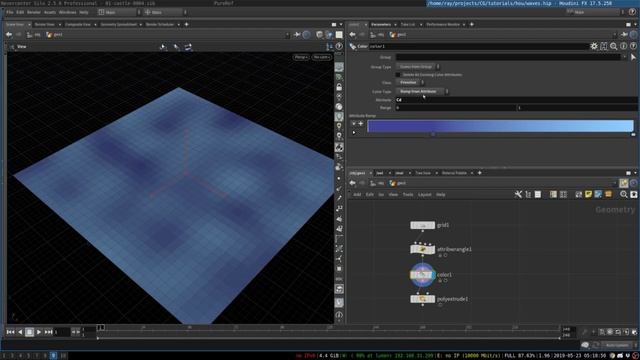Open the Persp camera dropdown in viewport

[301, 57]
